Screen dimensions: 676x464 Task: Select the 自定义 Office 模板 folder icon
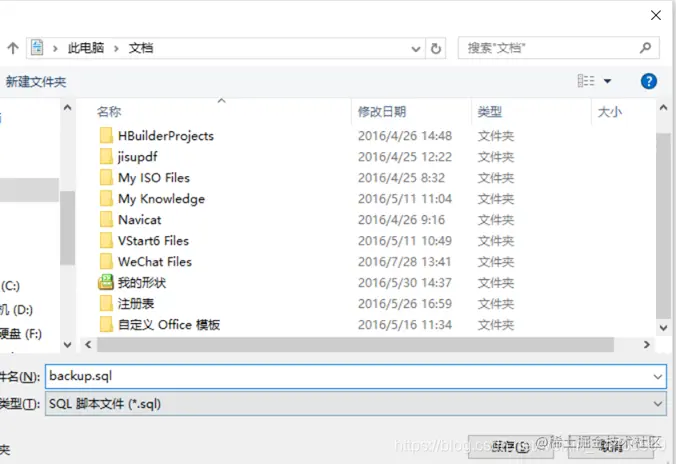click(106, 324)
